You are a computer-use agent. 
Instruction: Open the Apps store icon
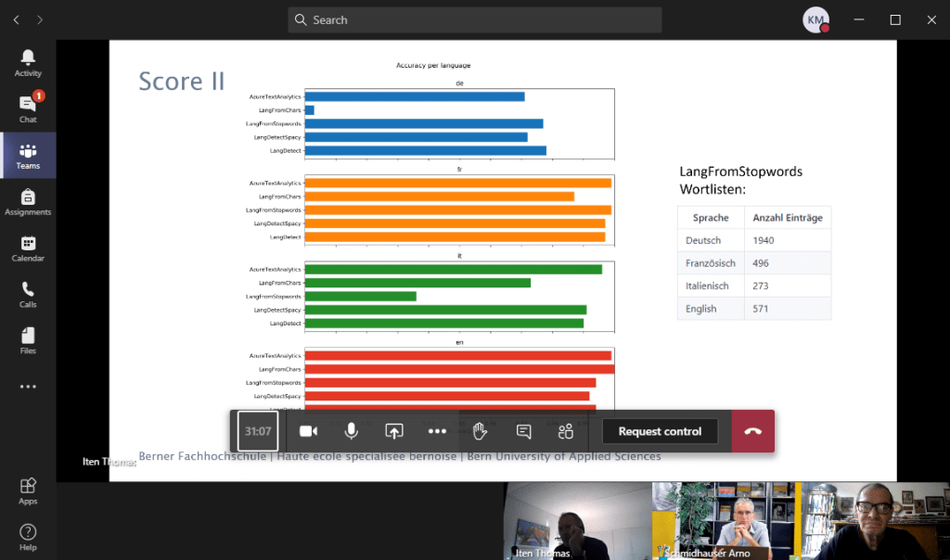point(28,490)
